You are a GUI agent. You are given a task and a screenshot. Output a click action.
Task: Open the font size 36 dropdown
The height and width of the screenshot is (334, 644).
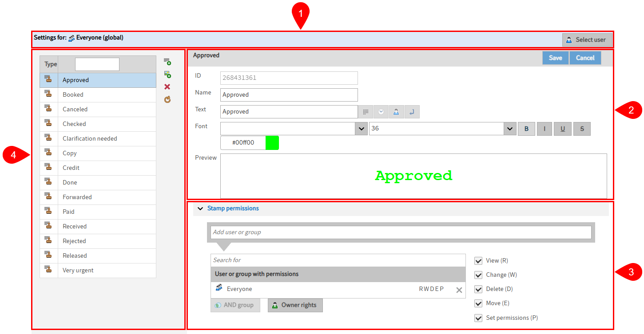(x=509, y=129)
